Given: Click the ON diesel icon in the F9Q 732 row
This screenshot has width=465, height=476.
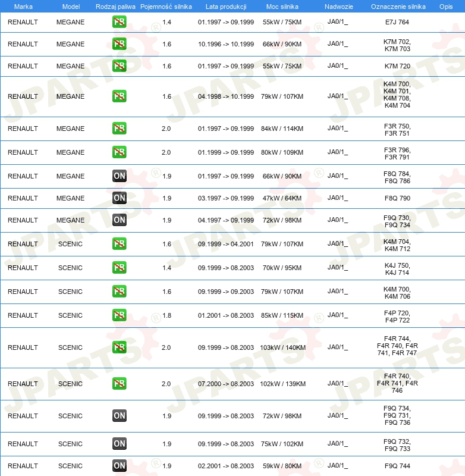Looking at the screenshot, I should pos(119,443).
